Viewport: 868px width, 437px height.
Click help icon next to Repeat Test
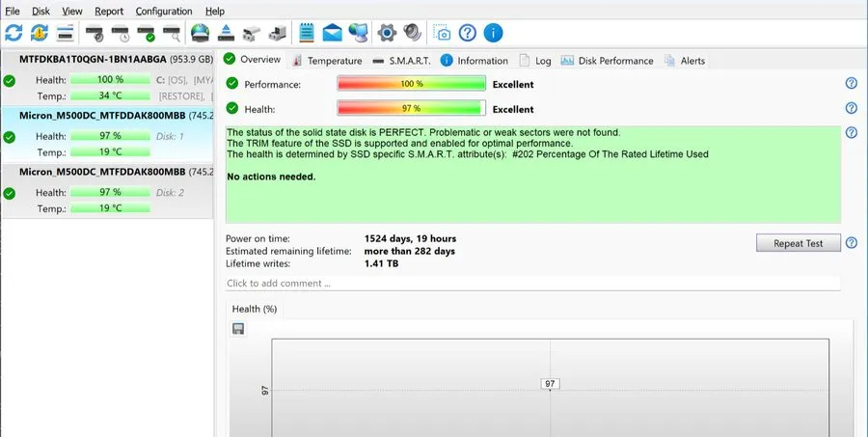click(852, 242)
